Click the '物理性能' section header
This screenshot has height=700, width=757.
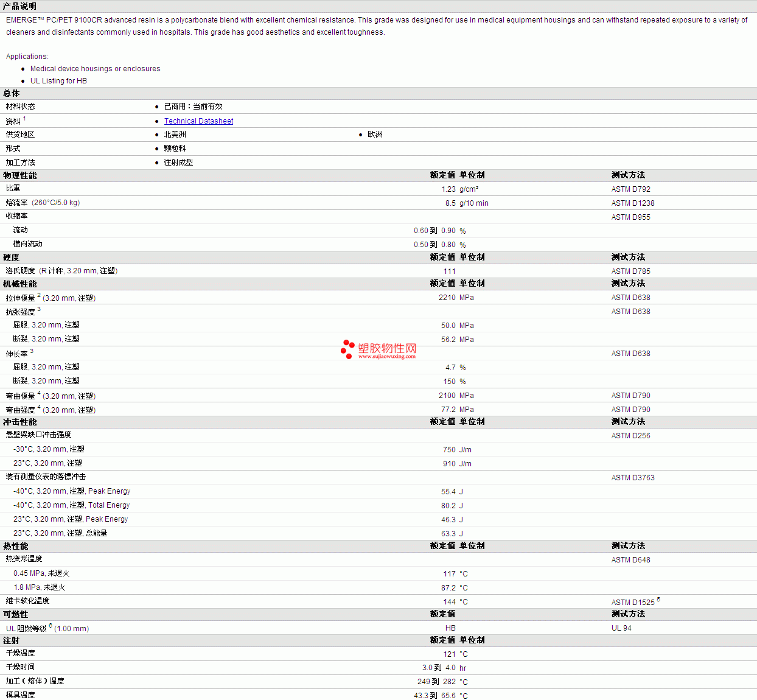point(19,175)
